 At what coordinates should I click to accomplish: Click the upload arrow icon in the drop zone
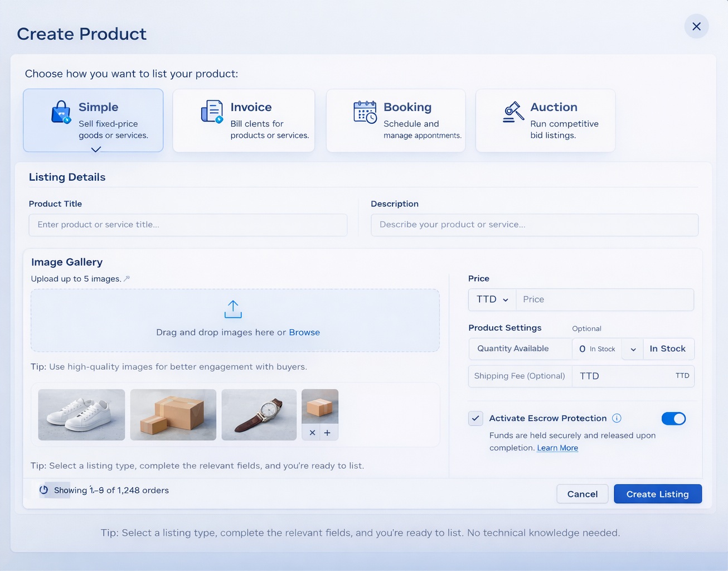[232, 308]
